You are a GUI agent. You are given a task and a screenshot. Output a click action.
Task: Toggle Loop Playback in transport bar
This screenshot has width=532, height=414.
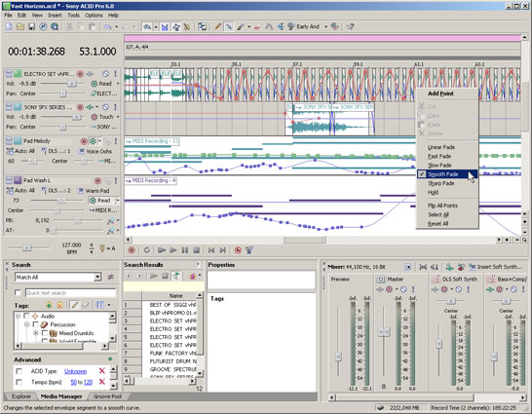[x=146, y=250]
